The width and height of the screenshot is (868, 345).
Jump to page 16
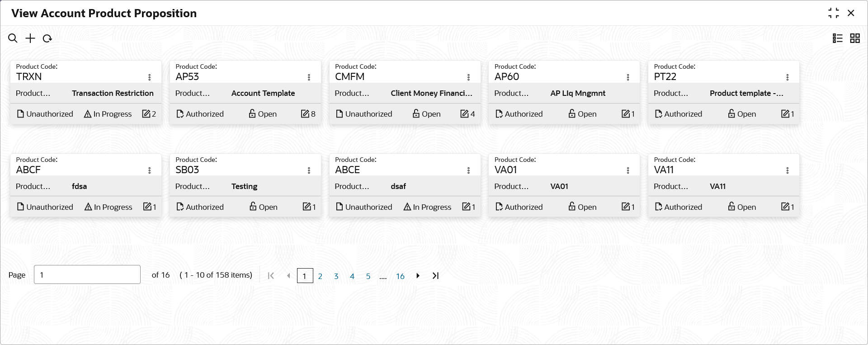coord(400,276)
